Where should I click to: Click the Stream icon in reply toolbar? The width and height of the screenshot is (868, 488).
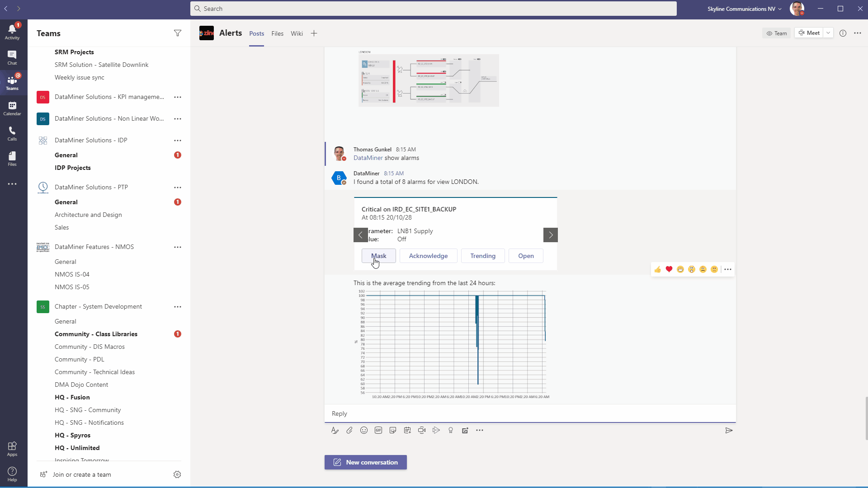click(436, 430)
